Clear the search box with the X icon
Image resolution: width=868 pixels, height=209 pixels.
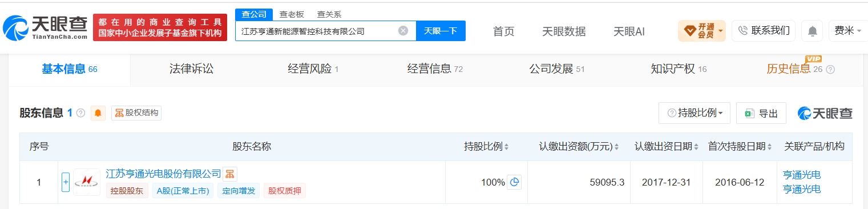[x=403, y=31]
